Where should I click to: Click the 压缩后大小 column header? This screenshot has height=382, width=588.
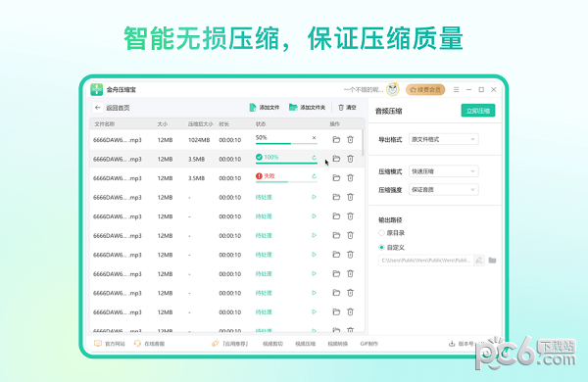(201, 124)
